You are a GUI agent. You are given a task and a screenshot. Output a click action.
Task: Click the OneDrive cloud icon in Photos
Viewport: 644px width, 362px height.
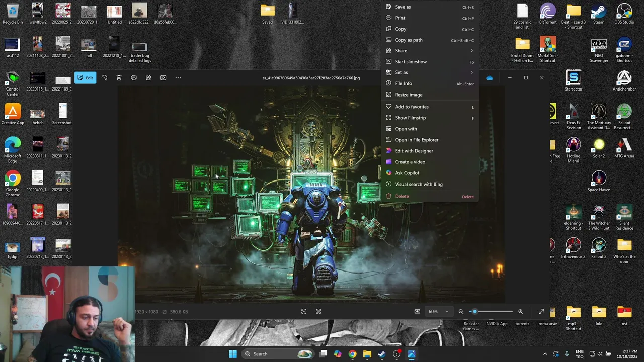click(x=489, y=78)
